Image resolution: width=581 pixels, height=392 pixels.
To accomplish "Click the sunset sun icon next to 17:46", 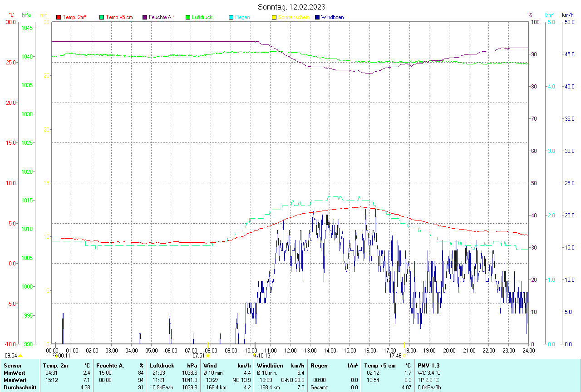I will tap(404, 356).
